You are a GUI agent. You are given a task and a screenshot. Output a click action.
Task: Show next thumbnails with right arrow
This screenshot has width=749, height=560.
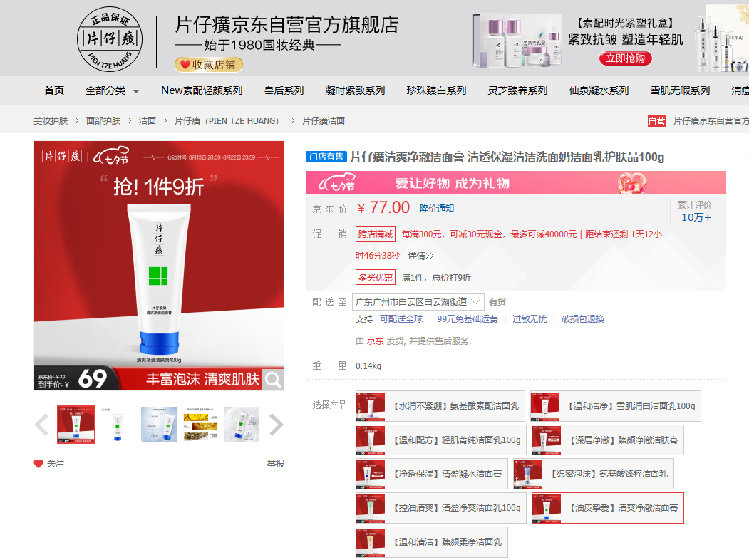click(276, 425)
